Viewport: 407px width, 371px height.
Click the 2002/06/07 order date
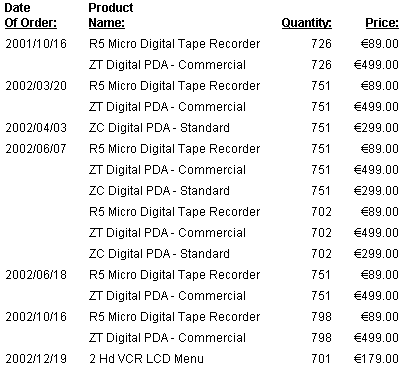pos(36,149)
